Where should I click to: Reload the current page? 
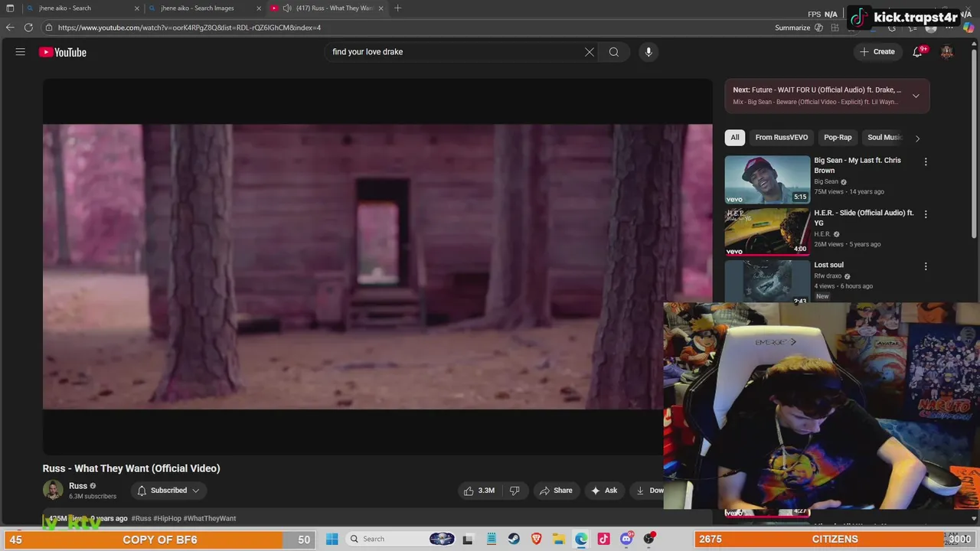pyautogui.click(x=28, y=28)
